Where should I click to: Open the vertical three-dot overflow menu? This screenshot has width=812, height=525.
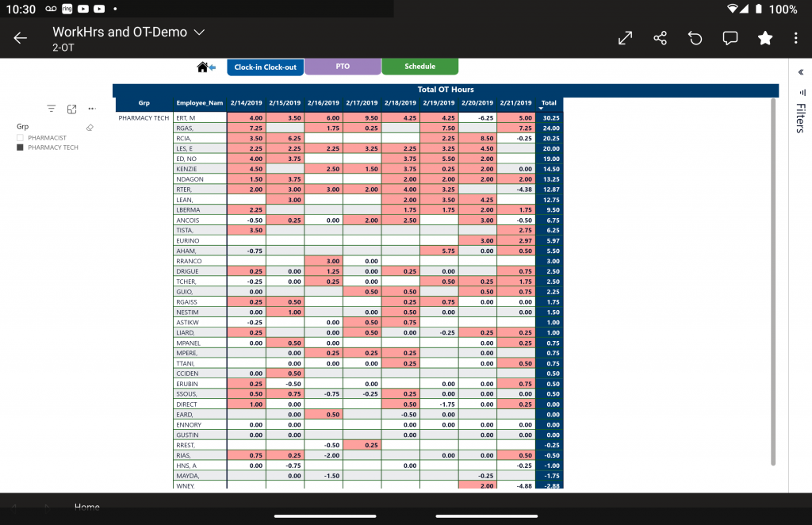pyautogui.click(x=795, y=38)
